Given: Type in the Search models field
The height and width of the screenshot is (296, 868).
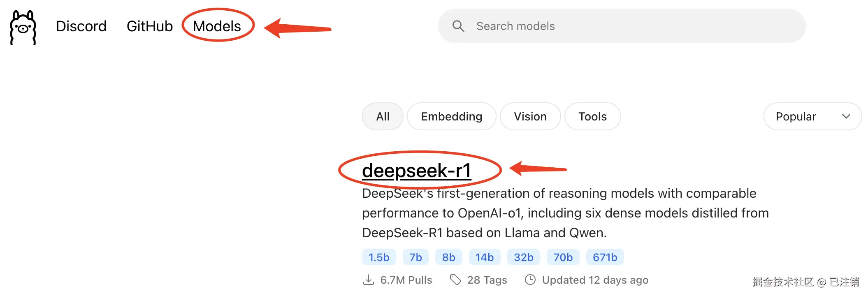Looking at the screenshot, I should click(x=634, y=26).
